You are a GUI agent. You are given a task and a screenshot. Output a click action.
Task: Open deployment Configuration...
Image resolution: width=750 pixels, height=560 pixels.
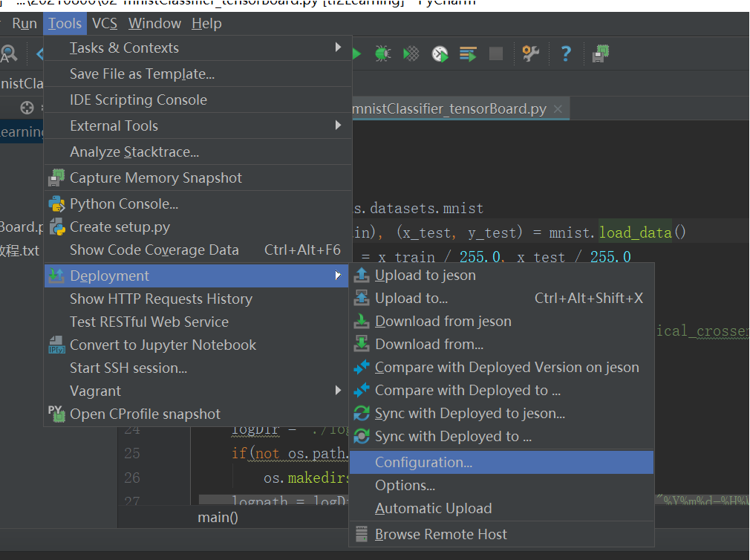coord(502,463)
